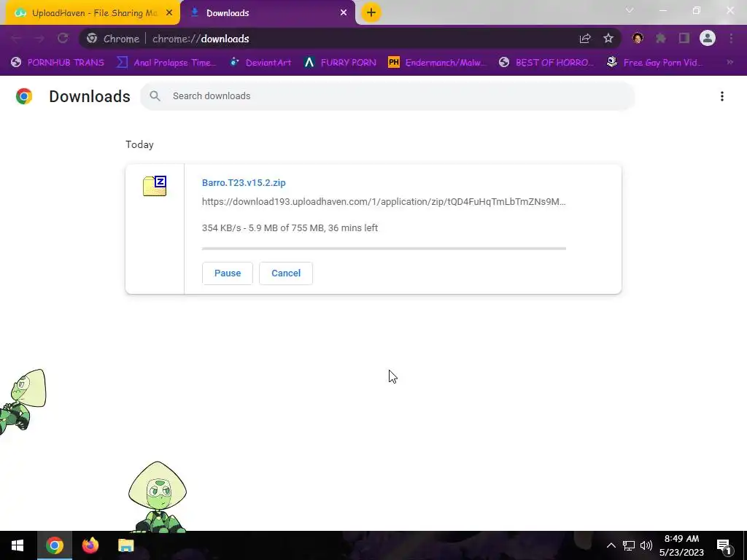
Task: Open the DeviantArt bookmark
Action: point(260,63)
